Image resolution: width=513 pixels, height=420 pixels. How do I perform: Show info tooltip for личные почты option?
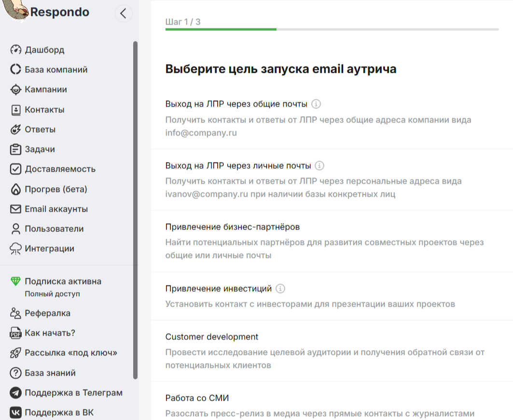coord(319,166)
